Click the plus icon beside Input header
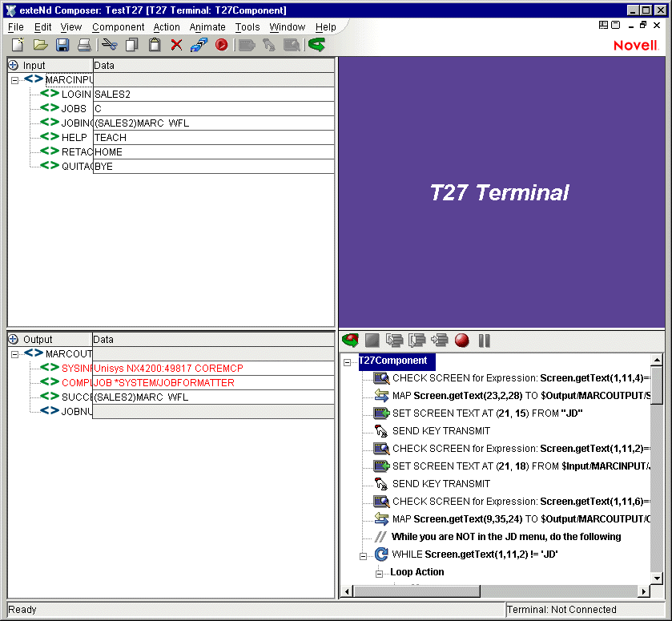672x621 pixels. click(x=14, y=65)
